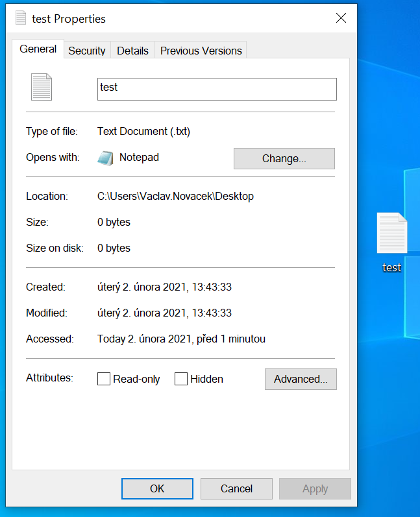Click the text document icon in title bar
Screen dimensions: 420x517
[21, 18]
